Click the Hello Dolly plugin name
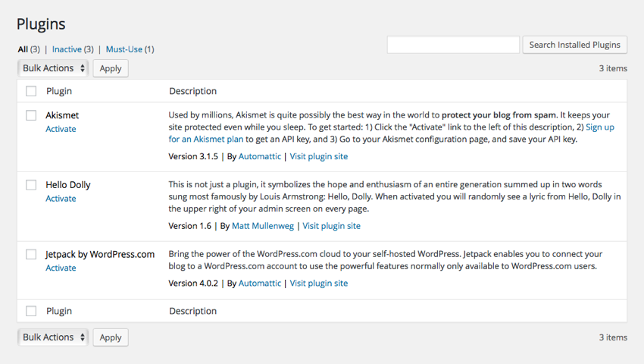The image size is (644, 364). [67, 185]
